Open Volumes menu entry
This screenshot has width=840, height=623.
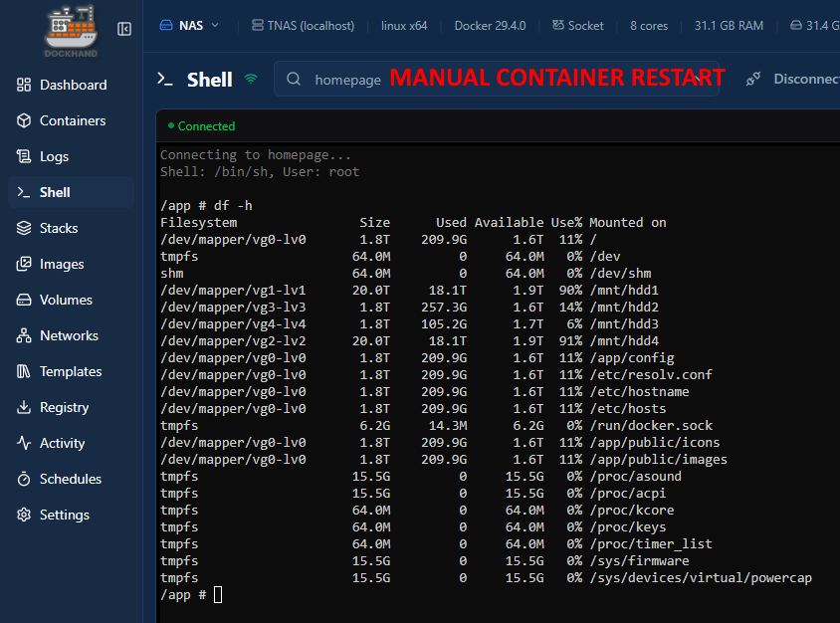(66, 300)
